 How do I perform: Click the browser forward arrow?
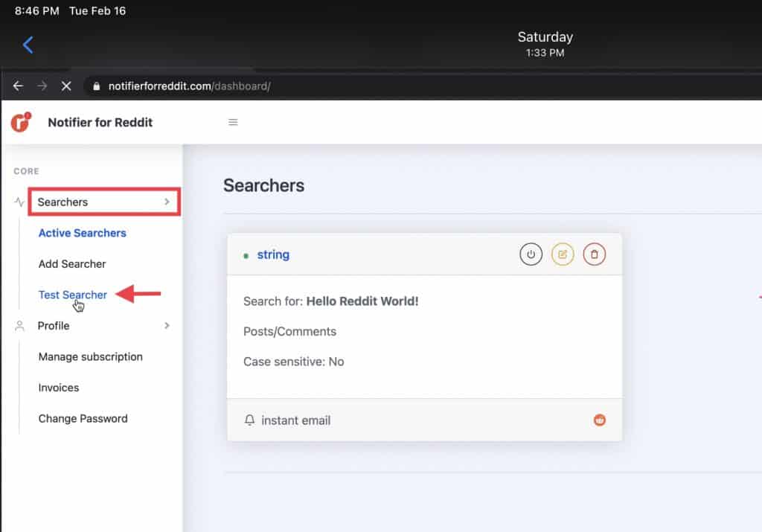click(x=42, y=86)
